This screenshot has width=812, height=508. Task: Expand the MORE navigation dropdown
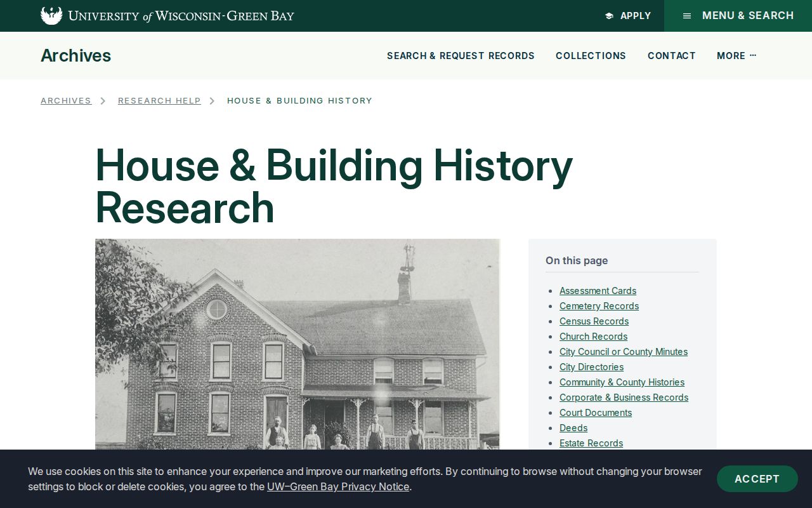click(737, 56)
